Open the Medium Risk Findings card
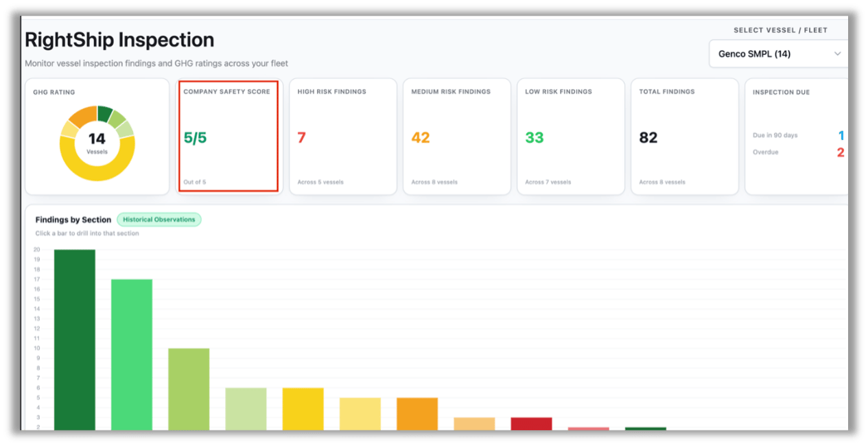This screenshot has height=448, width=868. click(x=457, y=137)
